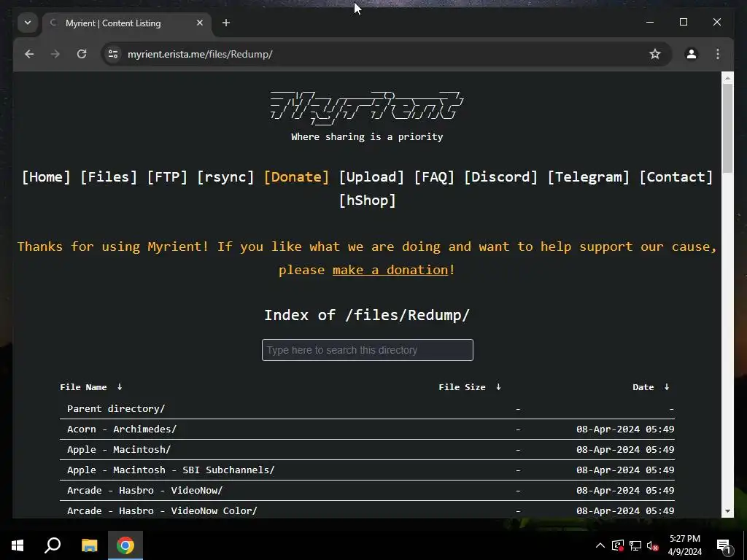
Task: Open the Donate navigation link
Action: (x=296, y=177)
